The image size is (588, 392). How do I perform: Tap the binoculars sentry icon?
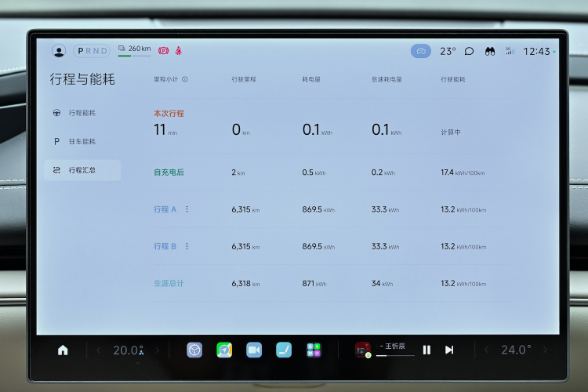pos(490,51)
